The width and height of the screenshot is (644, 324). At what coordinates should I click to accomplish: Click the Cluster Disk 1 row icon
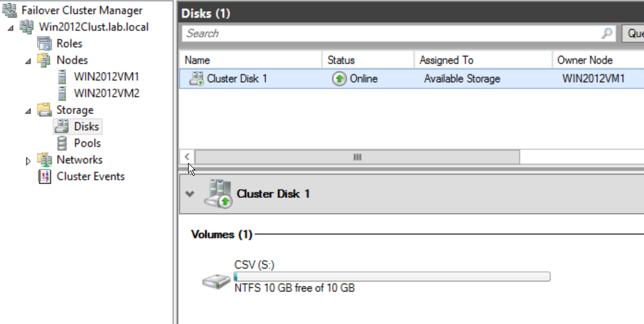pos(196,79)
